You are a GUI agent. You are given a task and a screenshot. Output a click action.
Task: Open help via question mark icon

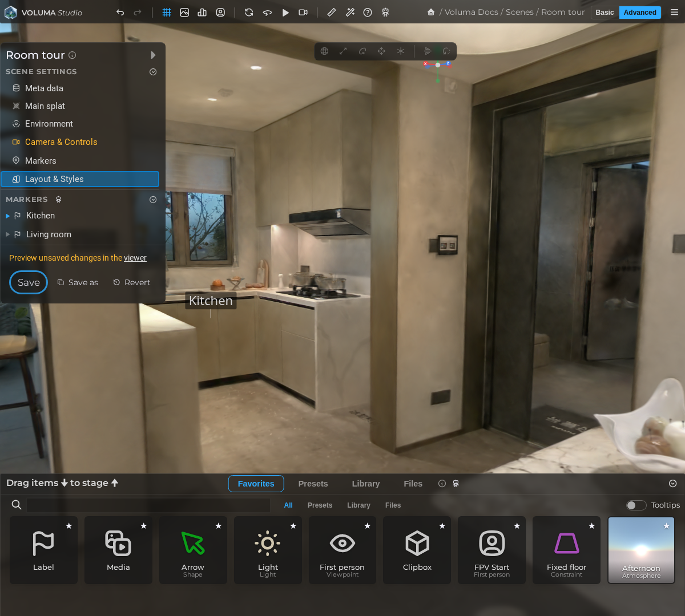[368, 12]
